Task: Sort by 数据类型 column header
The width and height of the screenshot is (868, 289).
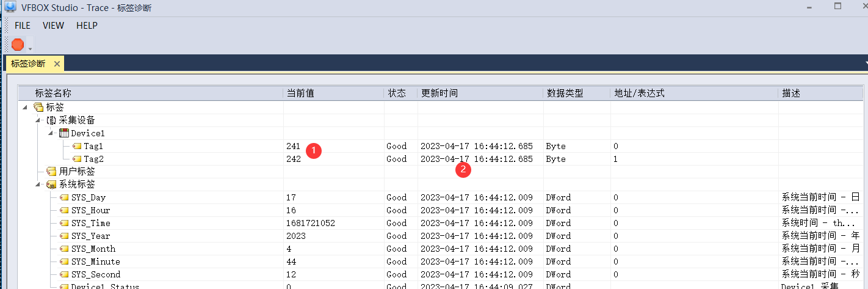Action: [x=577, y=93]
